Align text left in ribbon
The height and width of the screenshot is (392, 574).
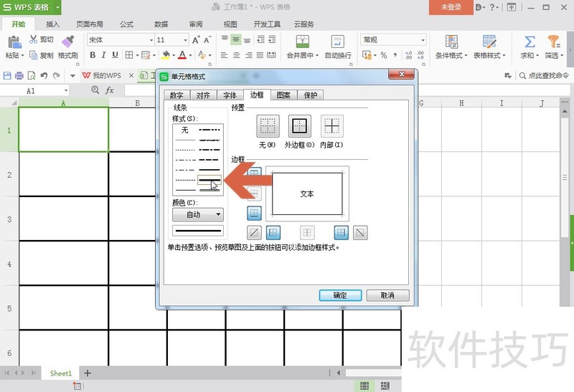point(225,55)
